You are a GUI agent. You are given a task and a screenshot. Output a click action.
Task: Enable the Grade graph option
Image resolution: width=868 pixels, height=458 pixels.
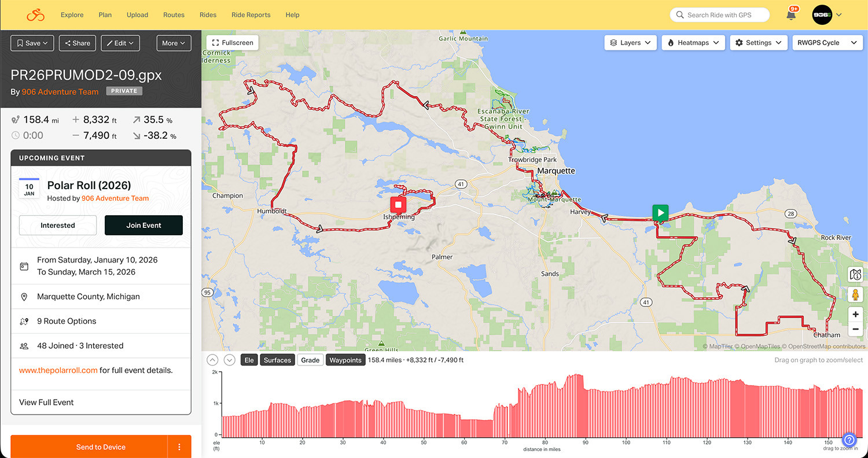310,360
